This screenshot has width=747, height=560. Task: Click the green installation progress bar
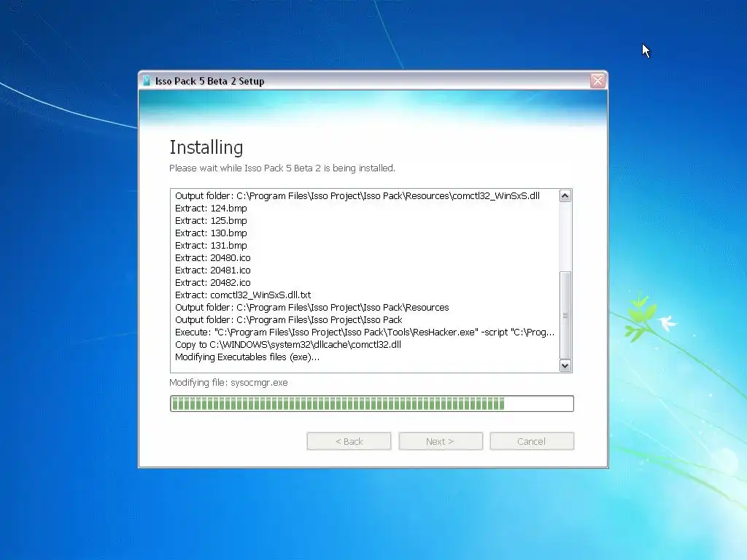371,404
